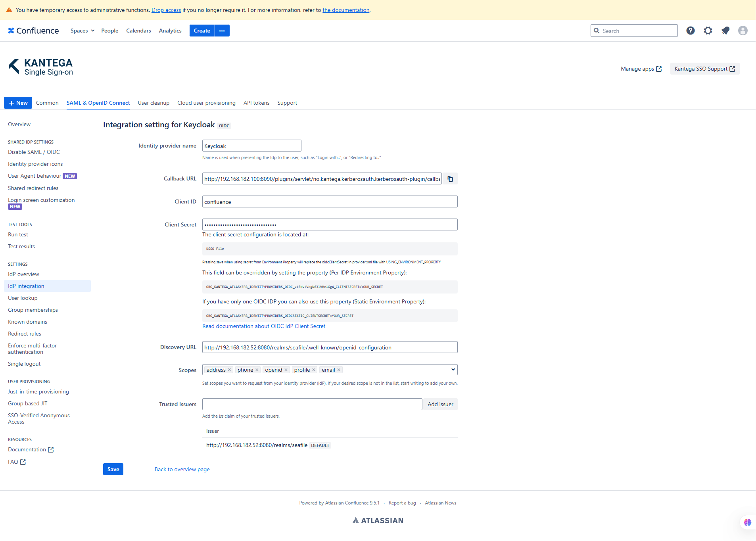The width and height of the screenshot is (756, 541).
Task: Read documentation about OIDC IdP Client Secret
Action: [x=264, y=326]
